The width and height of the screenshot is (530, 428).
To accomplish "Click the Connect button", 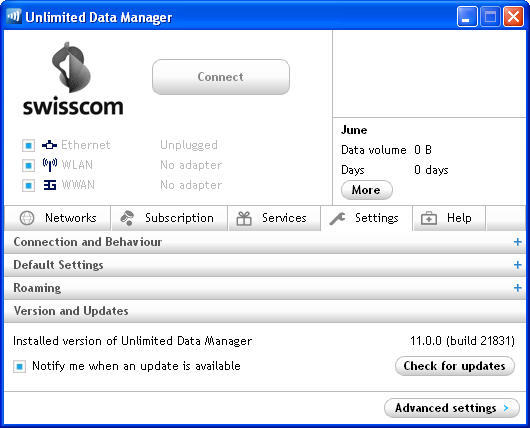I will click(x=221, y=77).
